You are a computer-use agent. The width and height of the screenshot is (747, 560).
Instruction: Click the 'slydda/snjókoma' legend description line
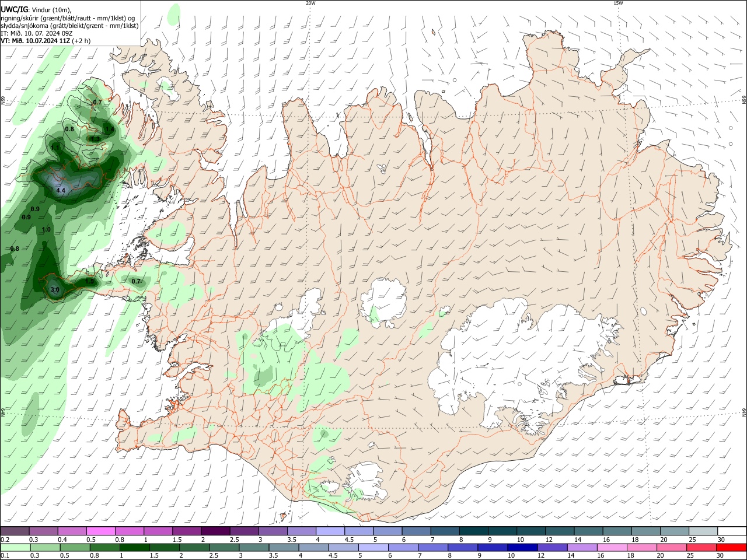coord(69,26)
